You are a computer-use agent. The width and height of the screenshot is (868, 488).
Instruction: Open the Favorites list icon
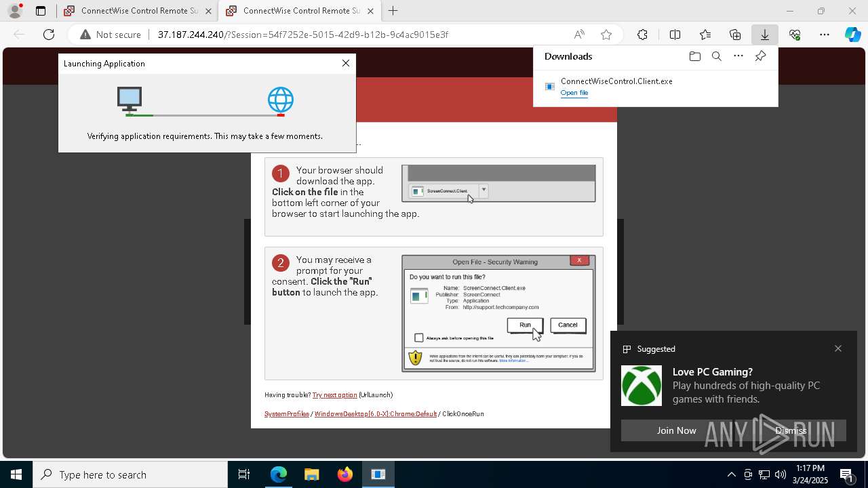705,35
